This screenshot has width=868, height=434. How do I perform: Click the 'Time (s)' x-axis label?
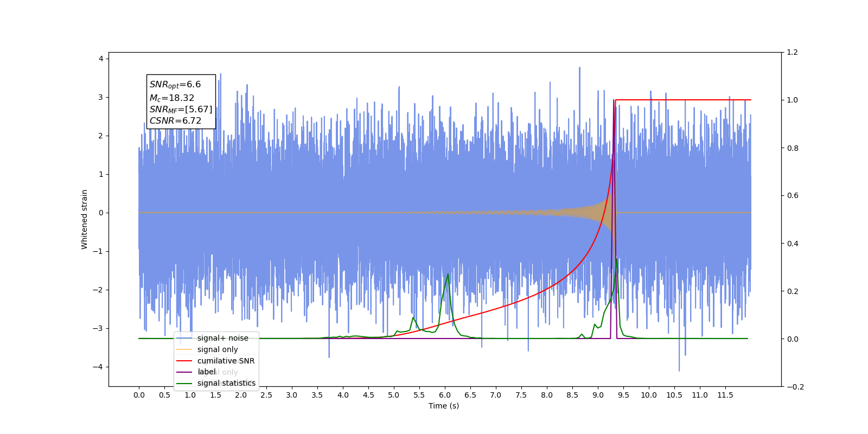tap(444, 406)
